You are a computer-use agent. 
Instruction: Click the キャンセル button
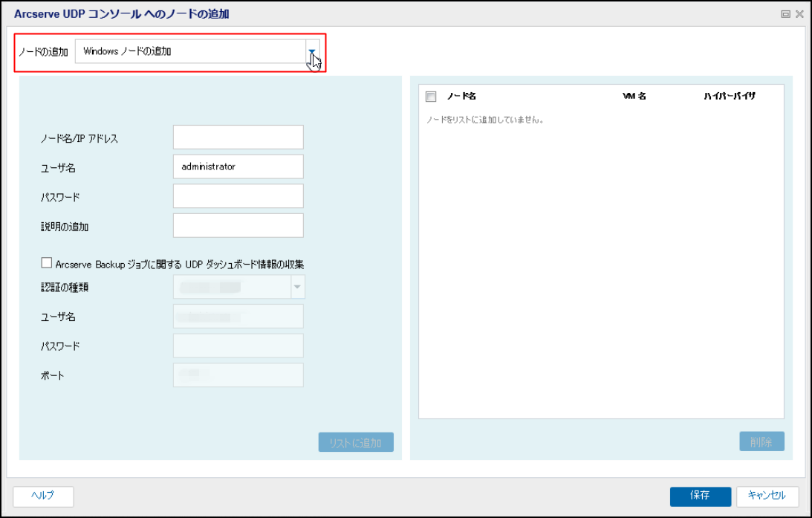[x=767, y=496]
